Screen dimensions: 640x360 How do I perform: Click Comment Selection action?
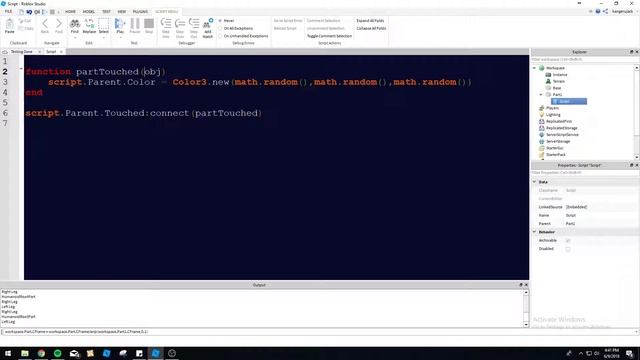pos(323,20)
